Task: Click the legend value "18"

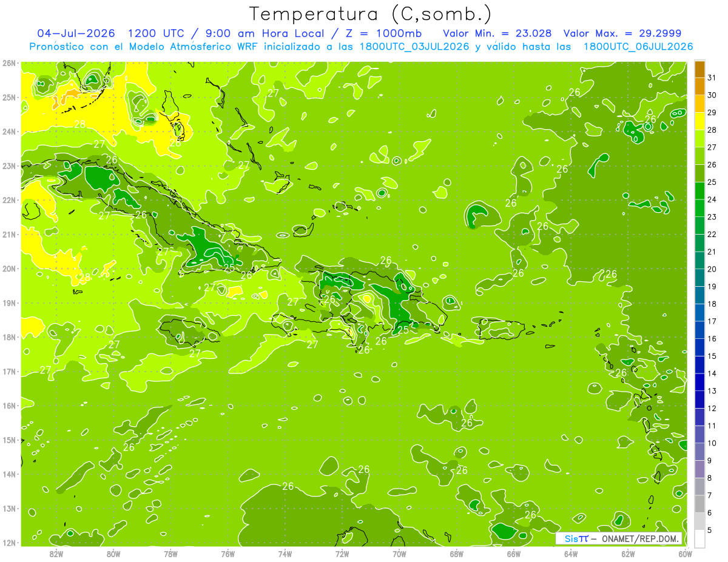Action: (712, 304)
